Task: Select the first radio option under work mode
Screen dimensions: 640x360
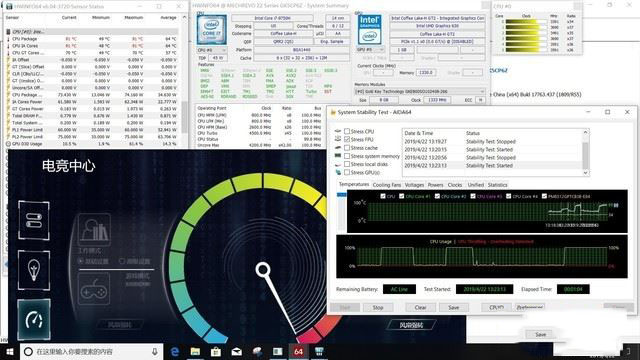Action: click(81, 261)
